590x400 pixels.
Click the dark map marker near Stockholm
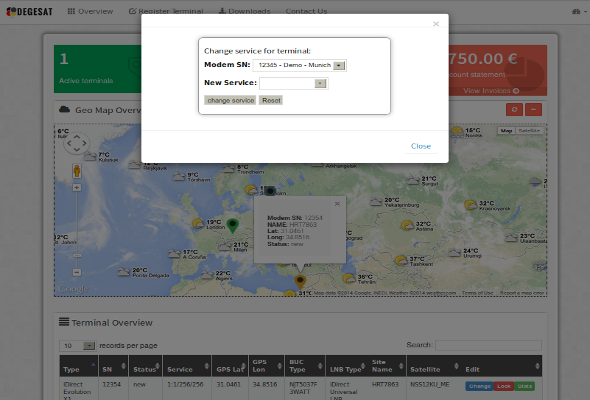270,191
